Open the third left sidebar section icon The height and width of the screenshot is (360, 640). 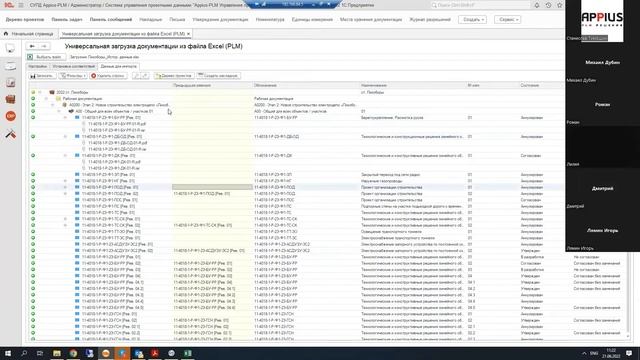pyautogui.click(x=11, y=83)
